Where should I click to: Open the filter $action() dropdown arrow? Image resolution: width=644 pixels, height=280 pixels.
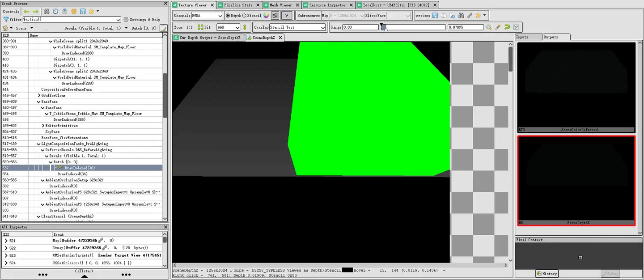click(x=118, y=20)
